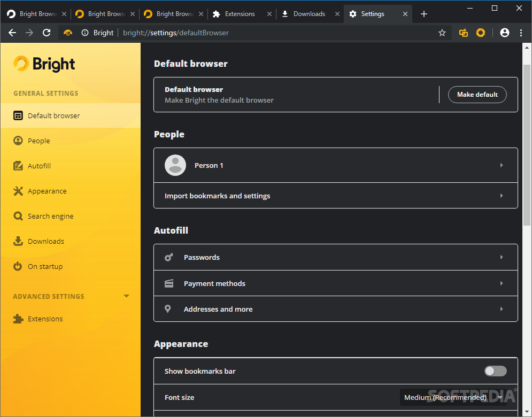532x417 pixels.
Task: Switch to the second Bright Browser tab
Action: point(105,14)
